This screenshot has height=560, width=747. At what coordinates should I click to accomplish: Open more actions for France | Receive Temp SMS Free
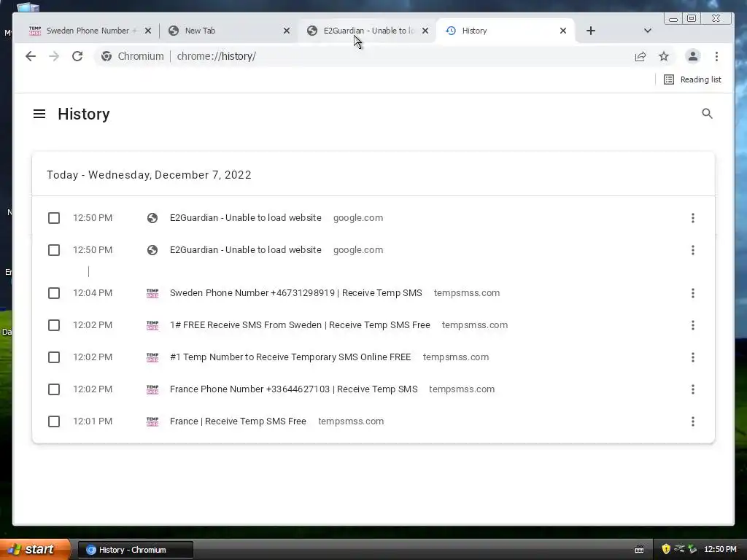click(x=693, y=421)
